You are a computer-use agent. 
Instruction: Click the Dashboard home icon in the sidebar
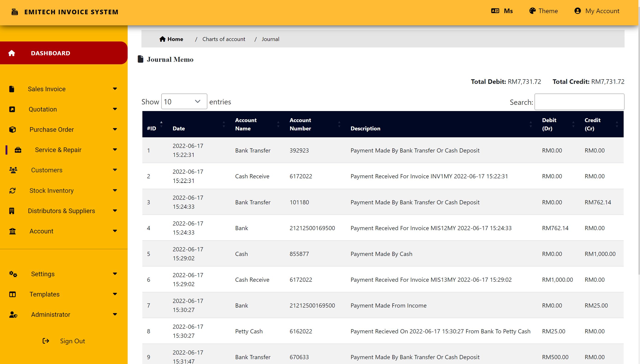point(12,53)
